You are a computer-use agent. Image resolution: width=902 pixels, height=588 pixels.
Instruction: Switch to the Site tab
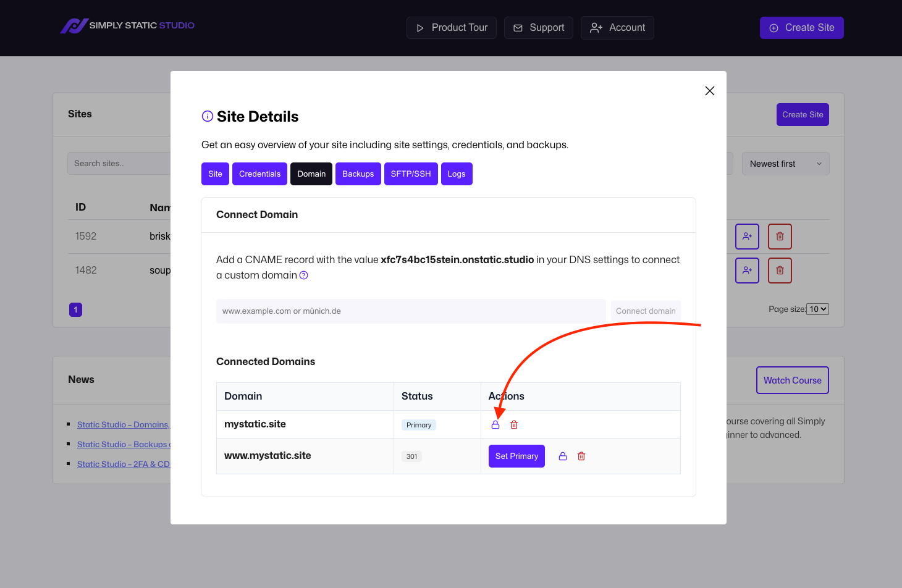tap(215, 174)
